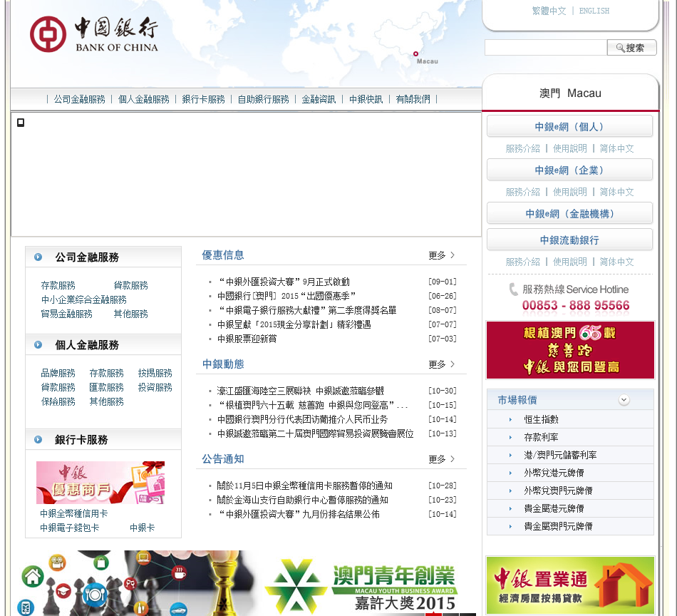Open 外幣兌澳門元牌價 market quote
Viewport: 677px width, 616px height.
tap(558, 491)
